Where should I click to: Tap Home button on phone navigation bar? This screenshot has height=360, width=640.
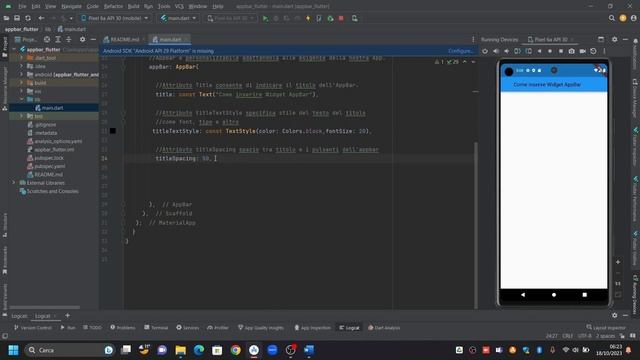pos(554,295)
